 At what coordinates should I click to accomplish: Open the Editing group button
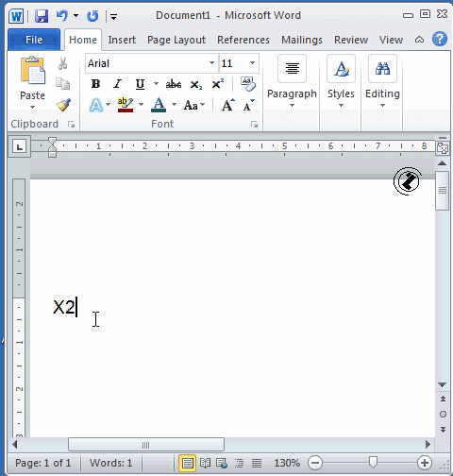coord(382,82)
